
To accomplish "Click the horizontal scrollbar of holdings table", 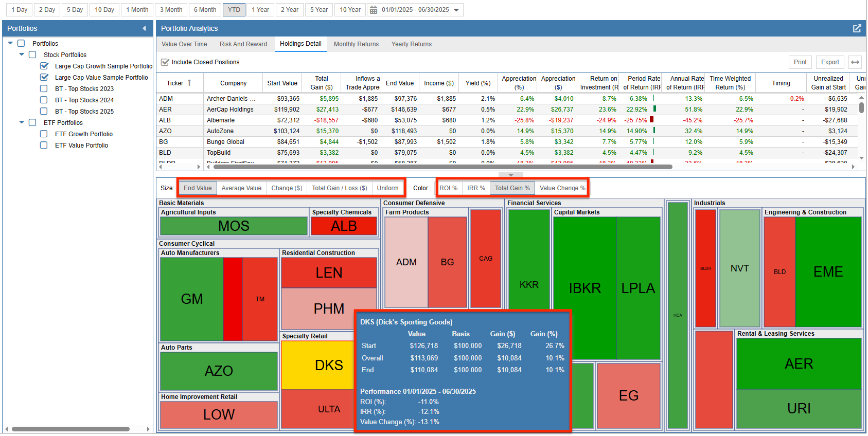I will [442, 167].
